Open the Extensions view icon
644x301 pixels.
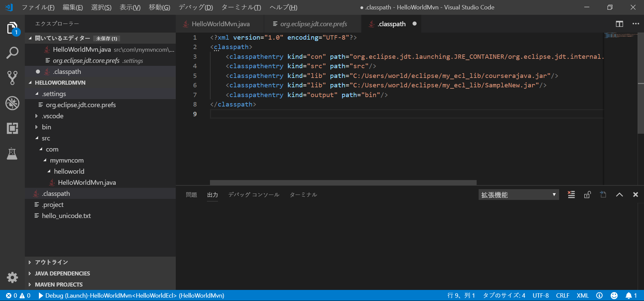click(12, 128)
